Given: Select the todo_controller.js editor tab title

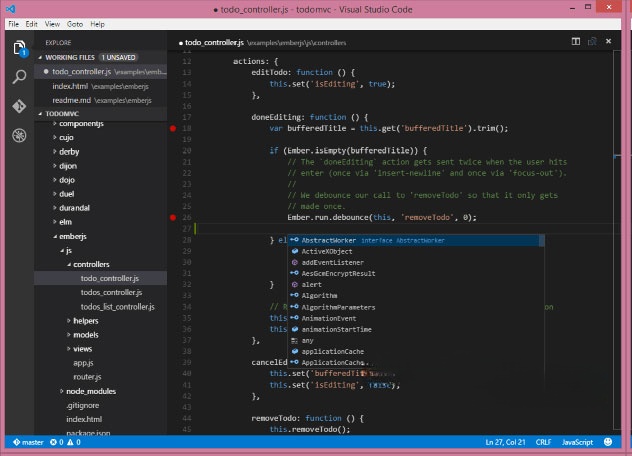Looking at the screenshot, I should coord(214,42).
